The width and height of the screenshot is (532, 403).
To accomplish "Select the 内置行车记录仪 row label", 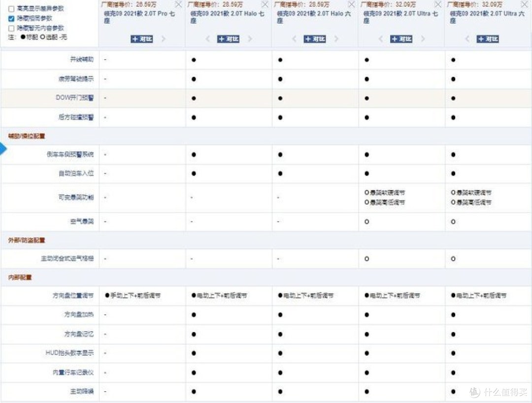I will 73,372.
